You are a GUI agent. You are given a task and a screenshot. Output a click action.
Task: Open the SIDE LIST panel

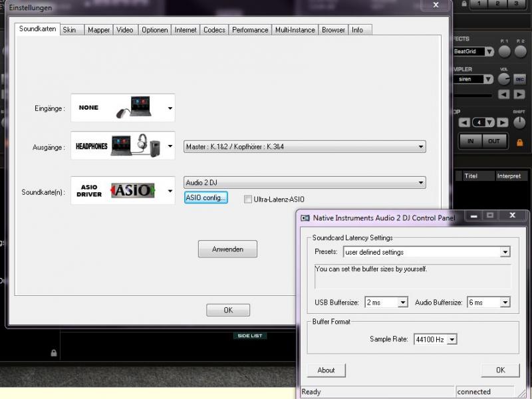tap(250, 336)
